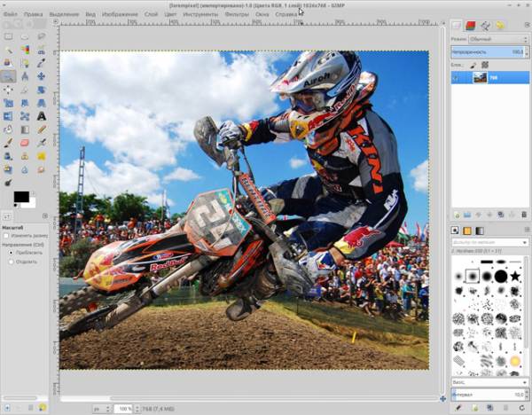Select the 'Отдалить' radio button
This screenshot has height=415, width=532.
[5, 261]
